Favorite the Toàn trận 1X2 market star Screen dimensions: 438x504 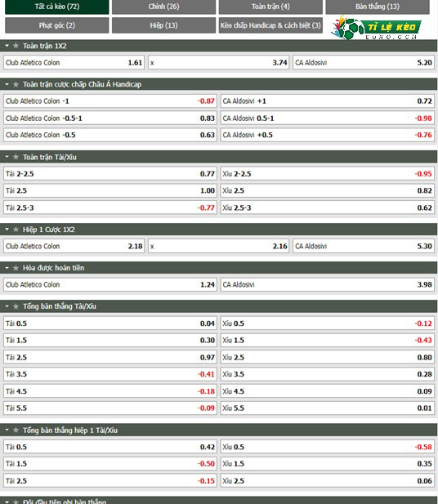[x=16, y=46]
